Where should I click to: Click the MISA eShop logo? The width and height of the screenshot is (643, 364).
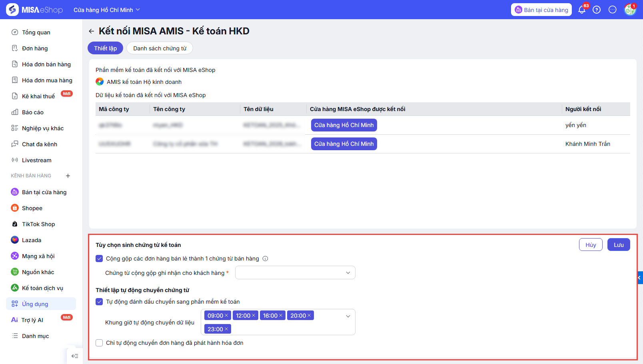(x=35, y=10)
